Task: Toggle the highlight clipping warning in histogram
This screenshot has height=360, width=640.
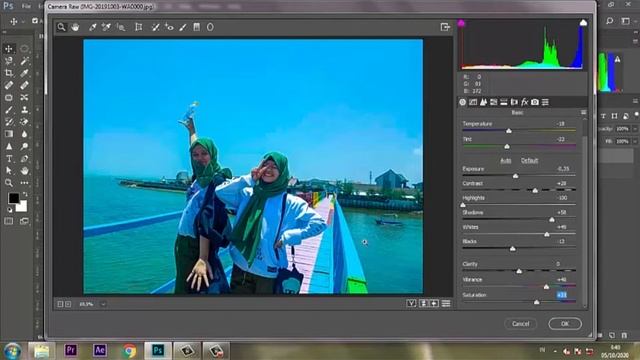Action: pyautogui.click(x=583, y=23)
